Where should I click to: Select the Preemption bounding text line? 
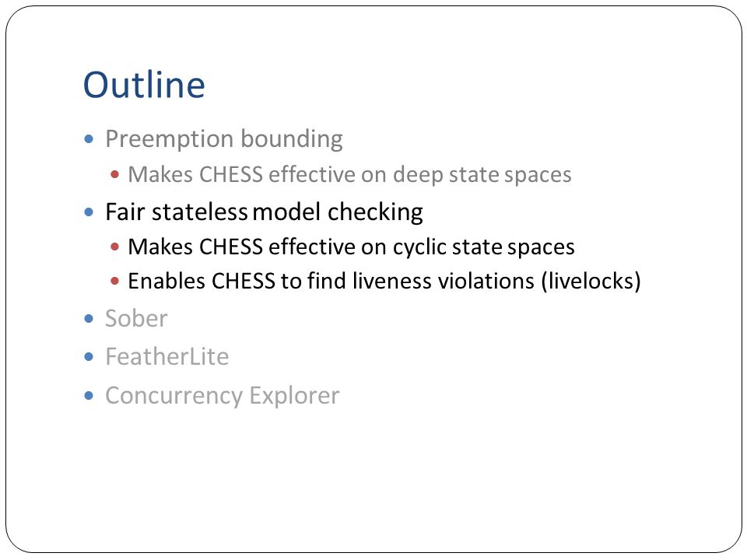pyautogui.click(x=224, y=139)
